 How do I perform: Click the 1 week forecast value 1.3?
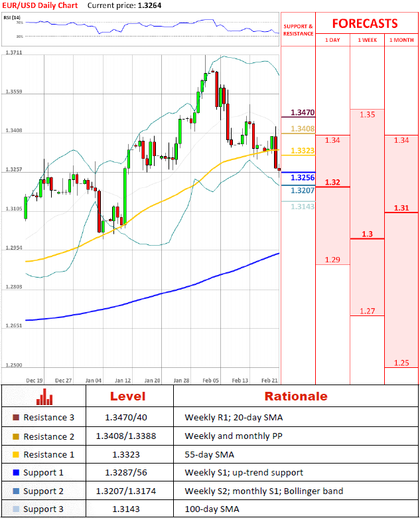(367, 234)
